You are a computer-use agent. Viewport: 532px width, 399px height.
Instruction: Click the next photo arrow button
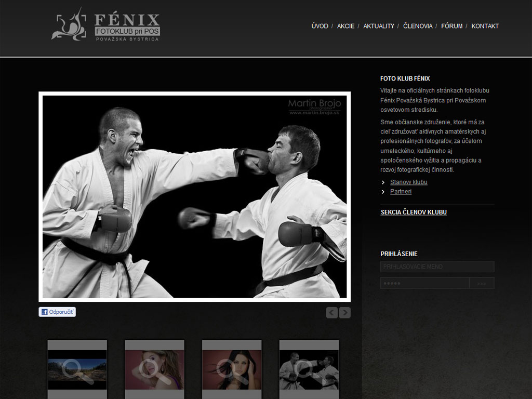(345, 312)
